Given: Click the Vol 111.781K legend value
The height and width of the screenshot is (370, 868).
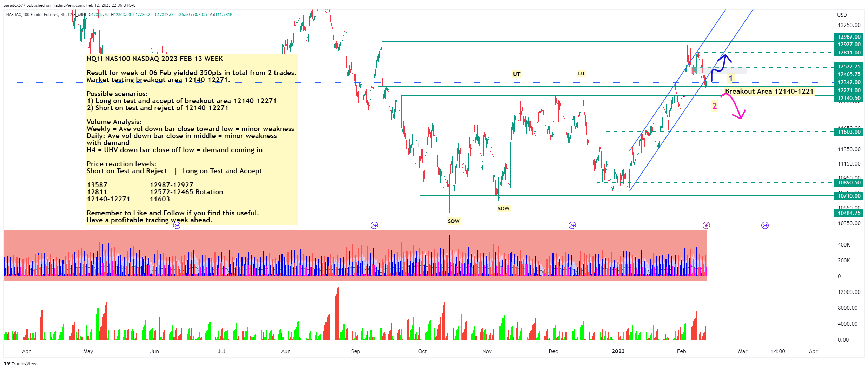Looking at the screenshot, I should point(221,15).
